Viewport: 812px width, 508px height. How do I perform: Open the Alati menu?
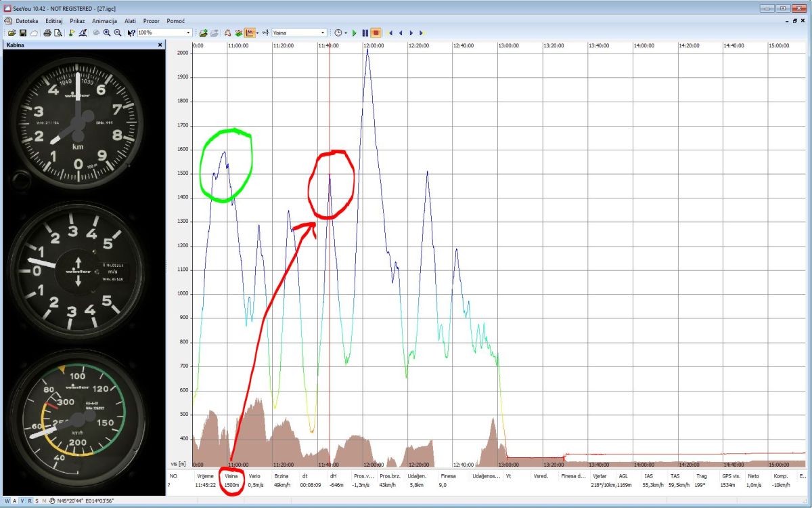point(130,21)
